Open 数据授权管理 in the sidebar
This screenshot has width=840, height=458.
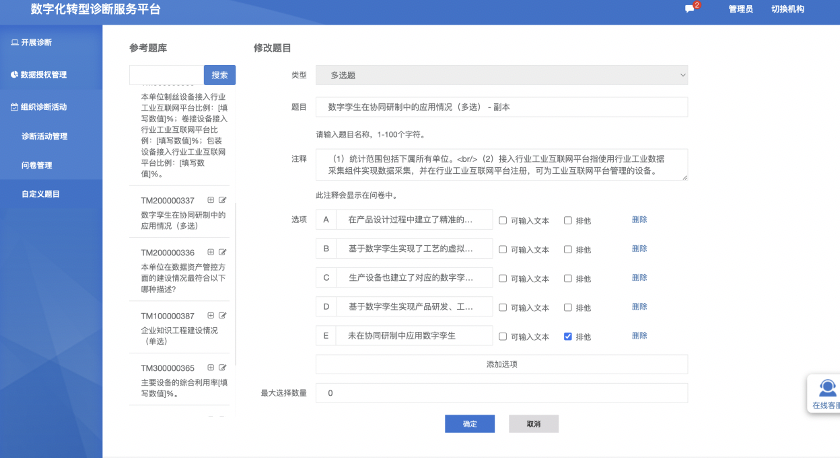coord(39,74)
